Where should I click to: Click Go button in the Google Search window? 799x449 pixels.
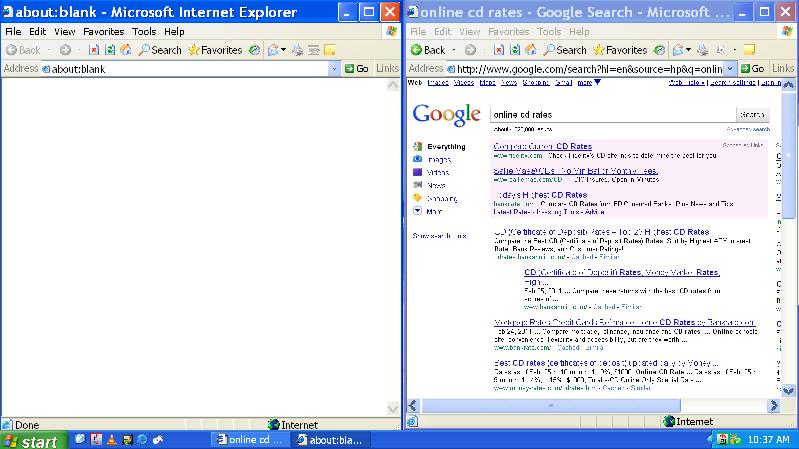click(x=753, y=69)
